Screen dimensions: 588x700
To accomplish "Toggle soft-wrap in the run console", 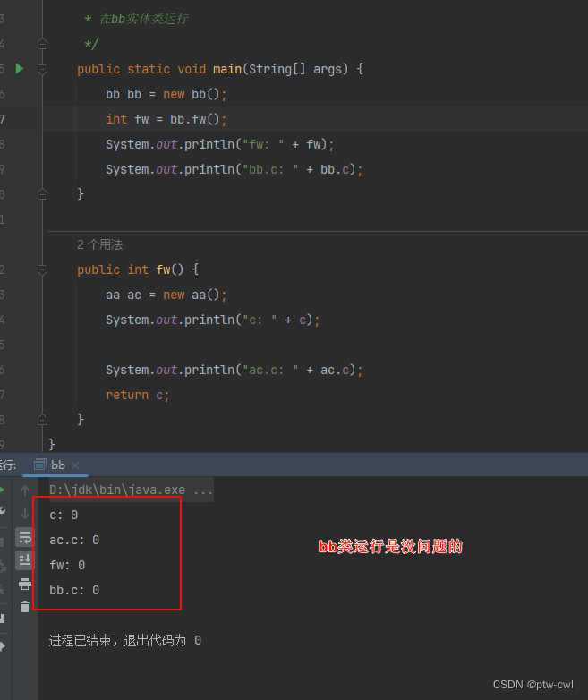I will [x=25, y=537].
